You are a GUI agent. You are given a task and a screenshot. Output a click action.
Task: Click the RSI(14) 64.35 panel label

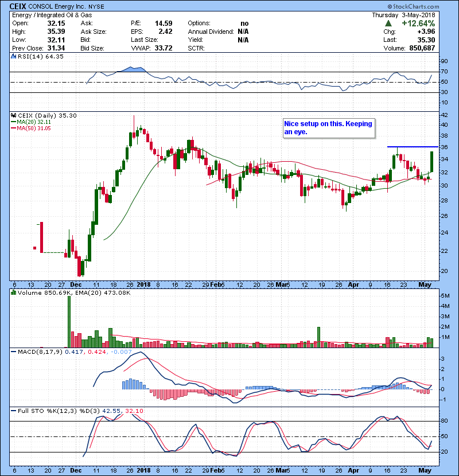coord(41,56)
